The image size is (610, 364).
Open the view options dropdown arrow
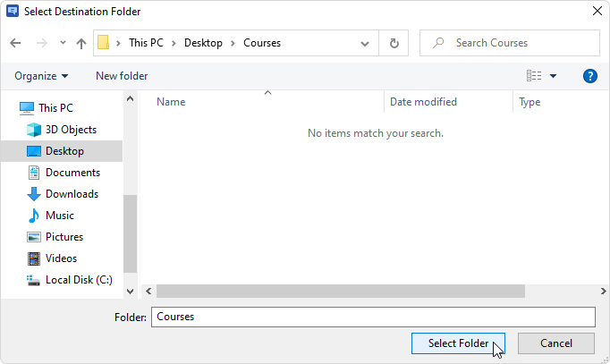(553, 77)
